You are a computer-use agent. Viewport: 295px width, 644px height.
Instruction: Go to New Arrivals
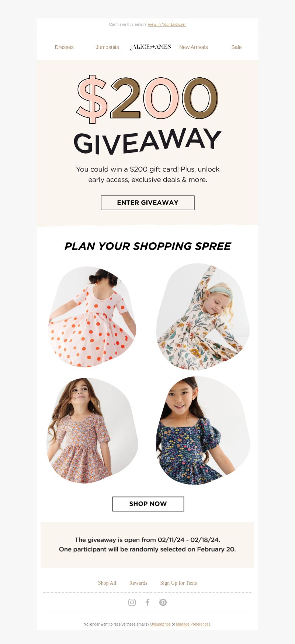[x=194, y=47]
